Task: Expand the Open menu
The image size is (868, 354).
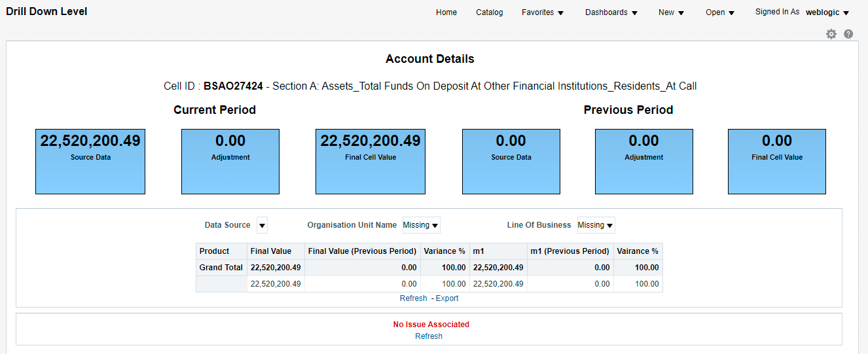Action: 720,12
